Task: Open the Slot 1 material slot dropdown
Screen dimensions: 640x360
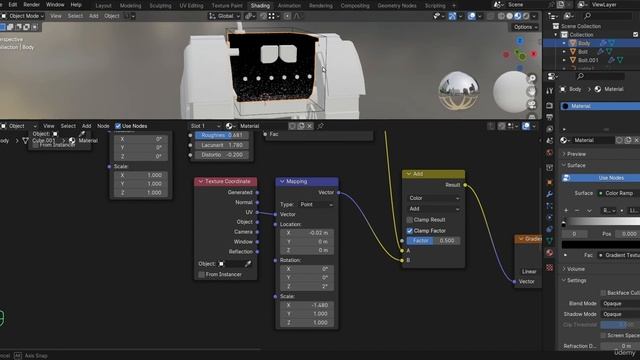Action: (205, 126)
